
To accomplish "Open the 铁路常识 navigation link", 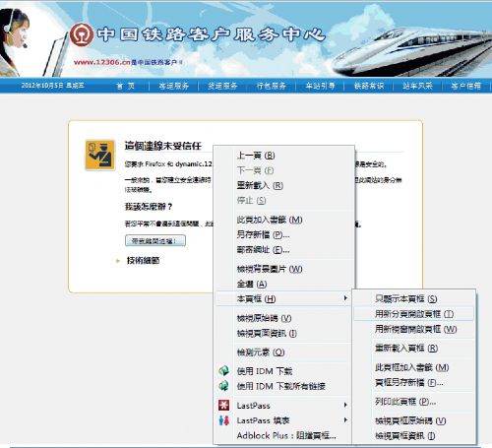I will [x=369, y=86].
